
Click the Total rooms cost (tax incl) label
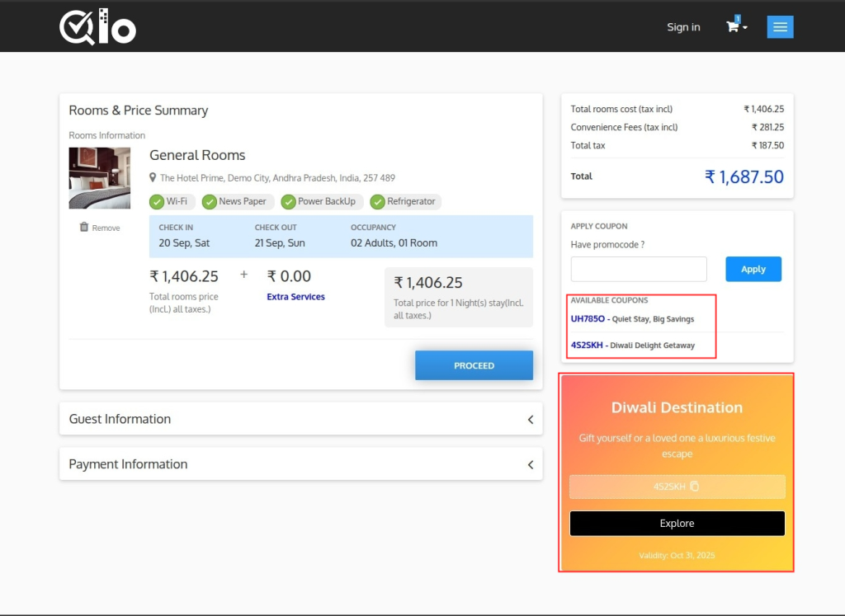(621, 109)
